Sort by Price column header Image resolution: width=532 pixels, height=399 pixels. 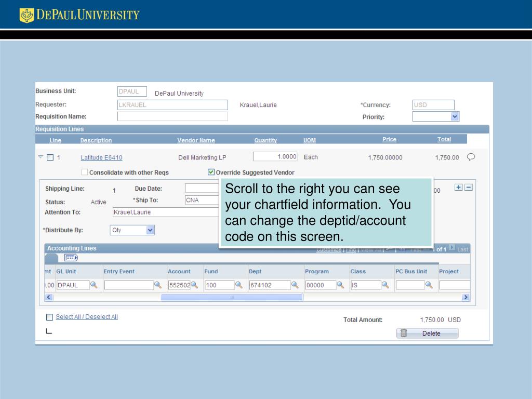point(390,139)
